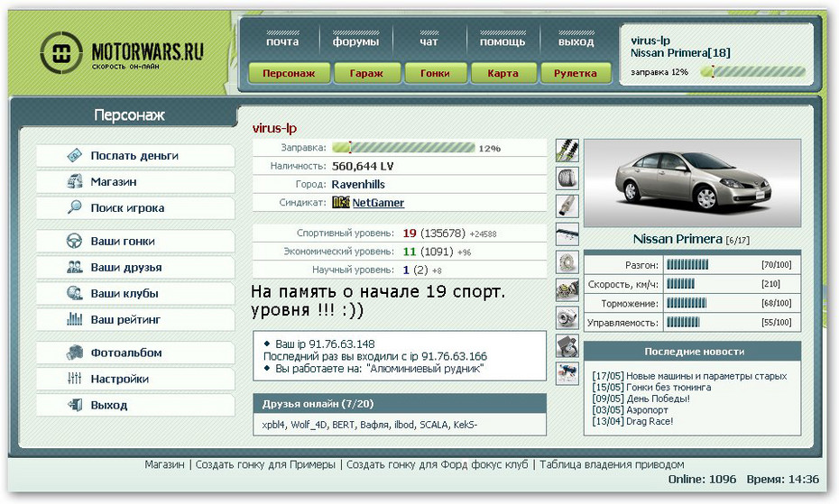Click friend ilbod in online list
The image size is (839, 504).
(404, 425)
